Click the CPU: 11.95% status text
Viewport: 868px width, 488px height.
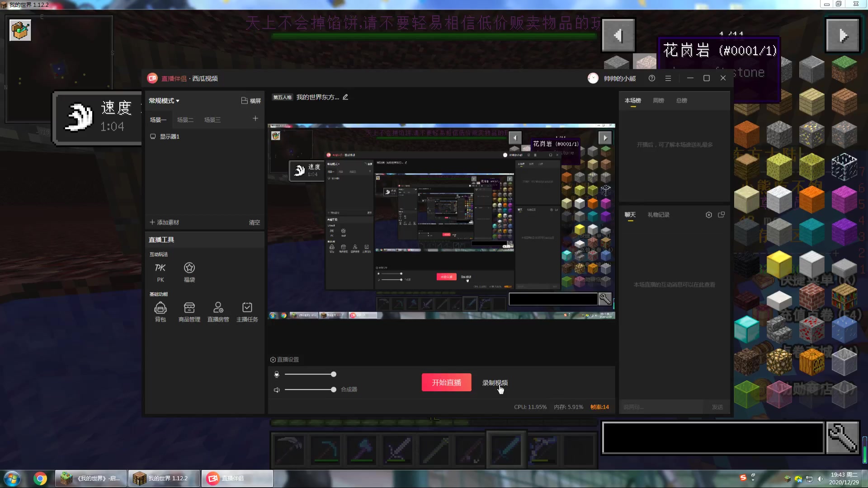tap(530, 407)
